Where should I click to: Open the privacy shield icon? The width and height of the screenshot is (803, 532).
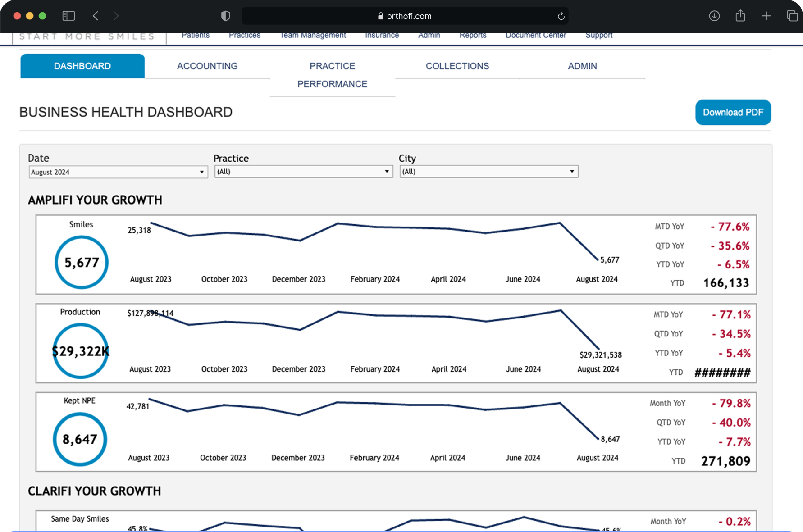pos(226,16)
